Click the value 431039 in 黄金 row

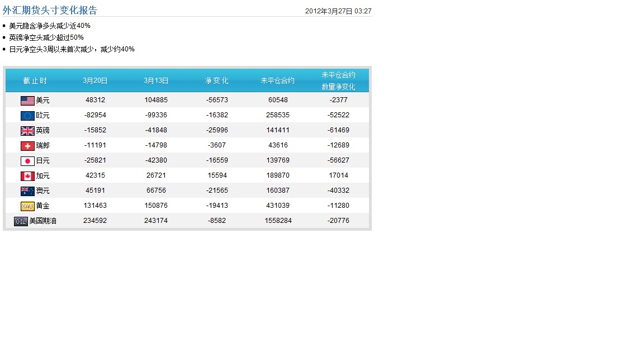coord(278,205)
